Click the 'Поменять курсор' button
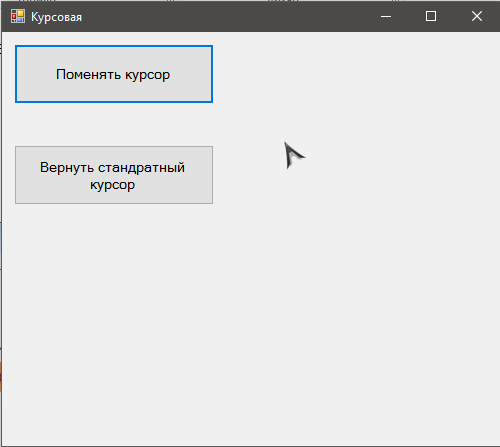Viewport: 500px width, 447px height. tap(114, 74)
